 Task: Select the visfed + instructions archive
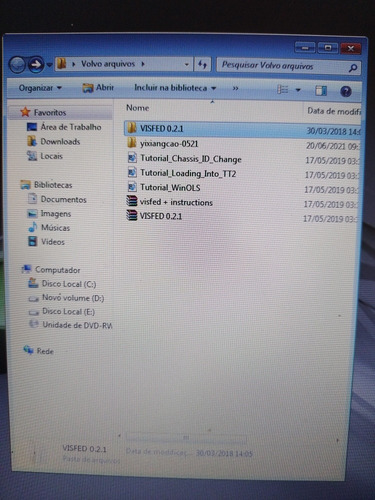point(170,202)
